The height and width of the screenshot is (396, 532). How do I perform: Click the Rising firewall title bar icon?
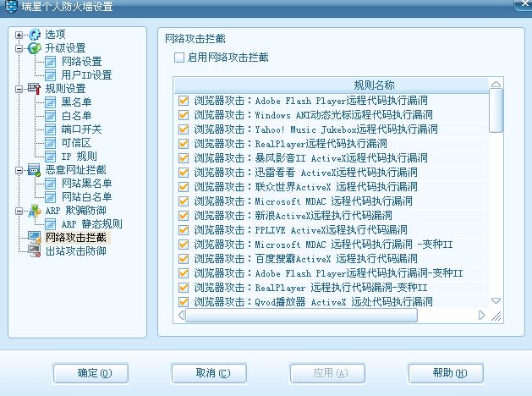point(10,7)
